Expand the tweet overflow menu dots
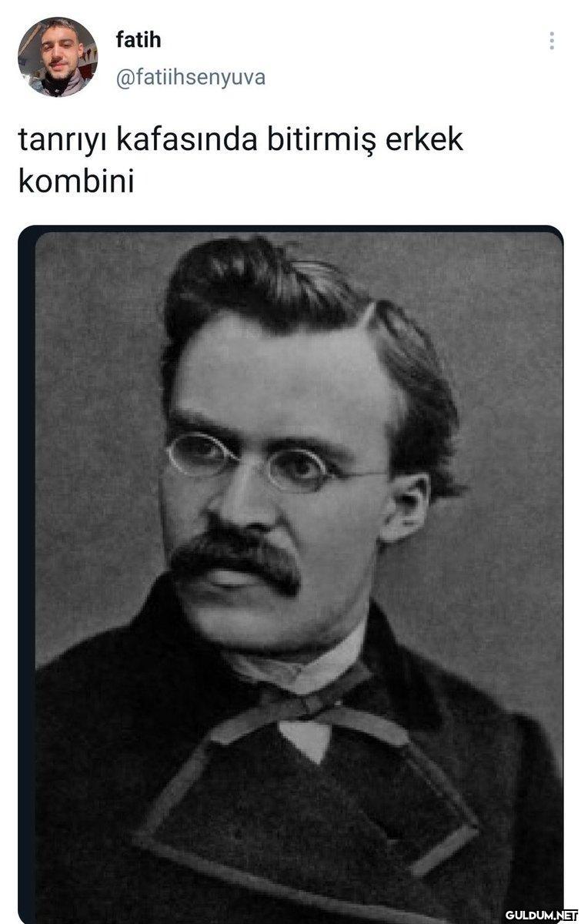 tap(551, 41)
